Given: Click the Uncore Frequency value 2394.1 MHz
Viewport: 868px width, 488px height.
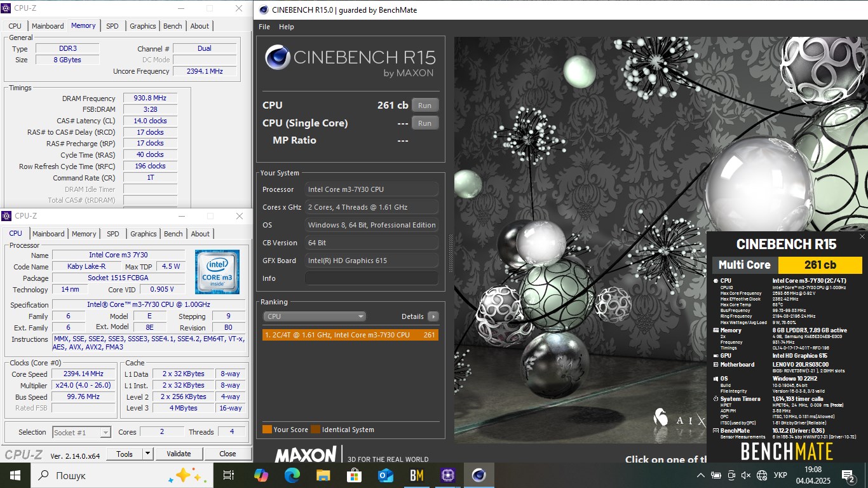Looking at the screenshot, I should (205, 71).
